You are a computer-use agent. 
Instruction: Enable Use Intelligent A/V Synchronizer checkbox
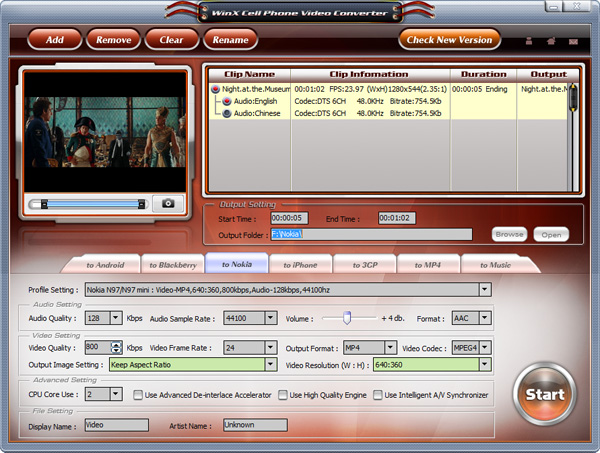click(378, 395)
